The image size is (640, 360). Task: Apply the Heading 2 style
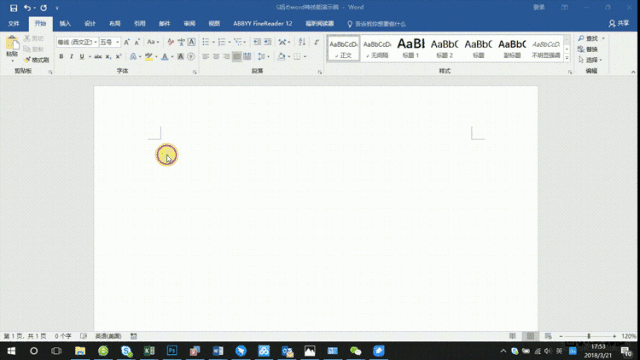444,48
